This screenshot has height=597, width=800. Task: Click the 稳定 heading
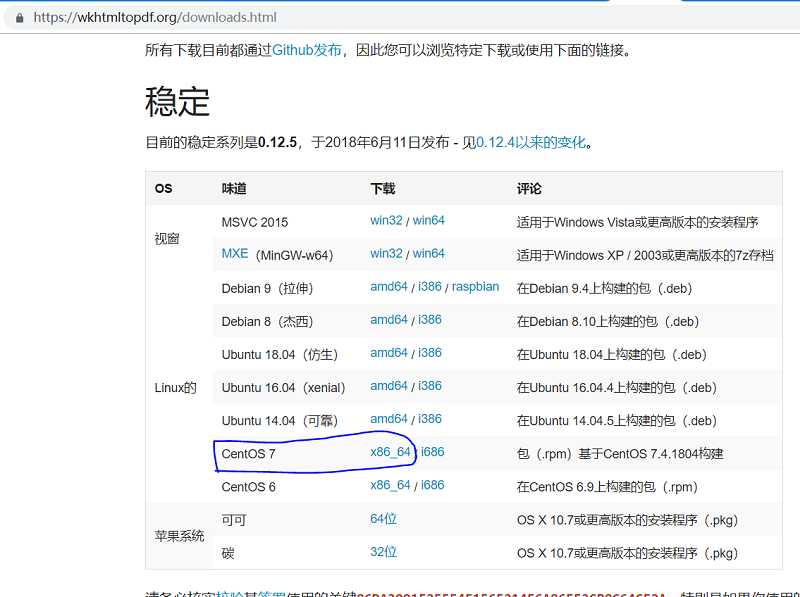tap(178, 102)
